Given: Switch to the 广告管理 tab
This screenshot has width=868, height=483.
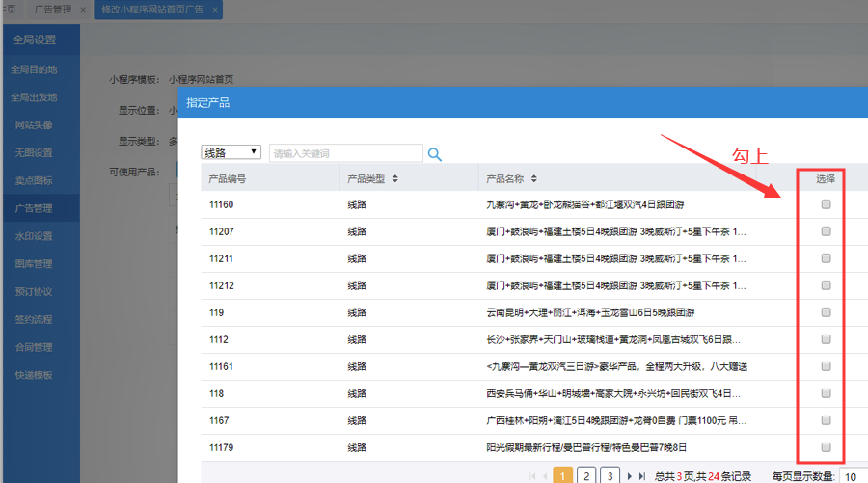Looking at the screenshot, I should pos(53,10).
